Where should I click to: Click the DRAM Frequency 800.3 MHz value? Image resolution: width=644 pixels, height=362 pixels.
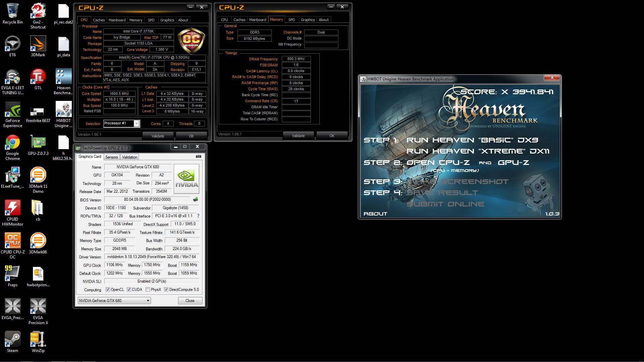point(296,59)
